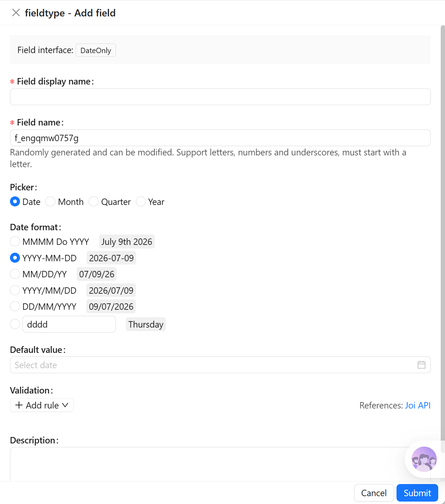Choose the DD/MM/YYYY date format
The width and height of the screenshot is (445, 504).
coord(15,307)
